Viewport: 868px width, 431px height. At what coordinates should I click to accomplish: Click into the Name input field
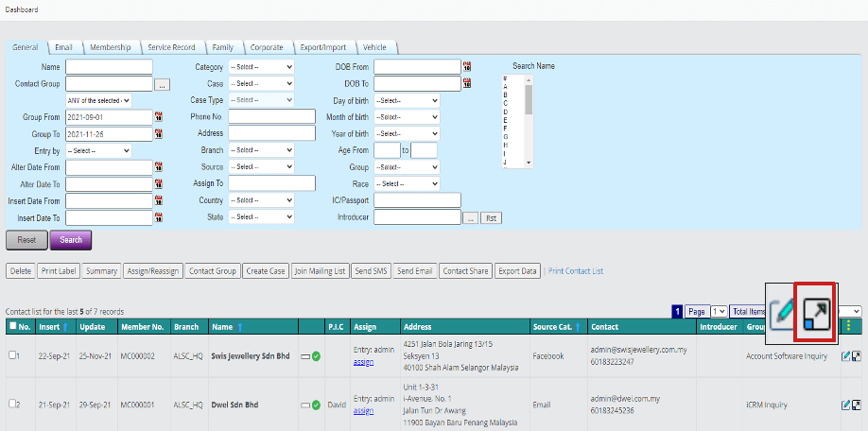(109, 67)
